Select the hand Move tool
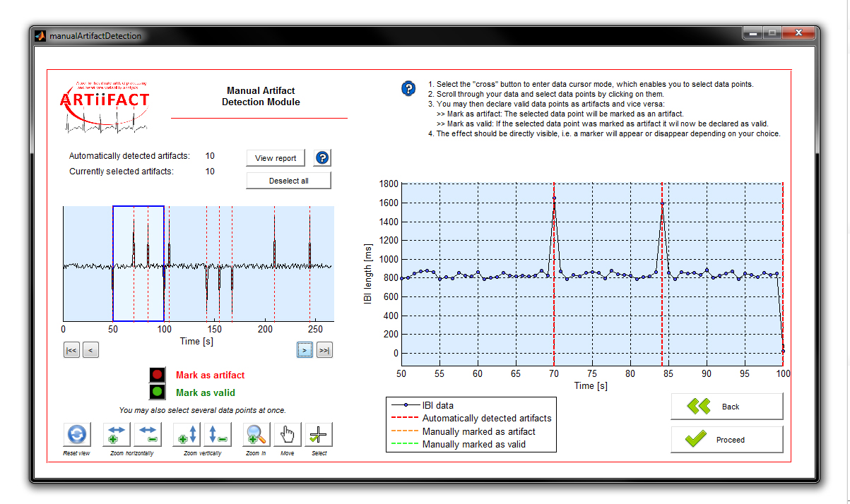This screenshot has height=504, width=850. pyautogui.click(x=287, y=435)
